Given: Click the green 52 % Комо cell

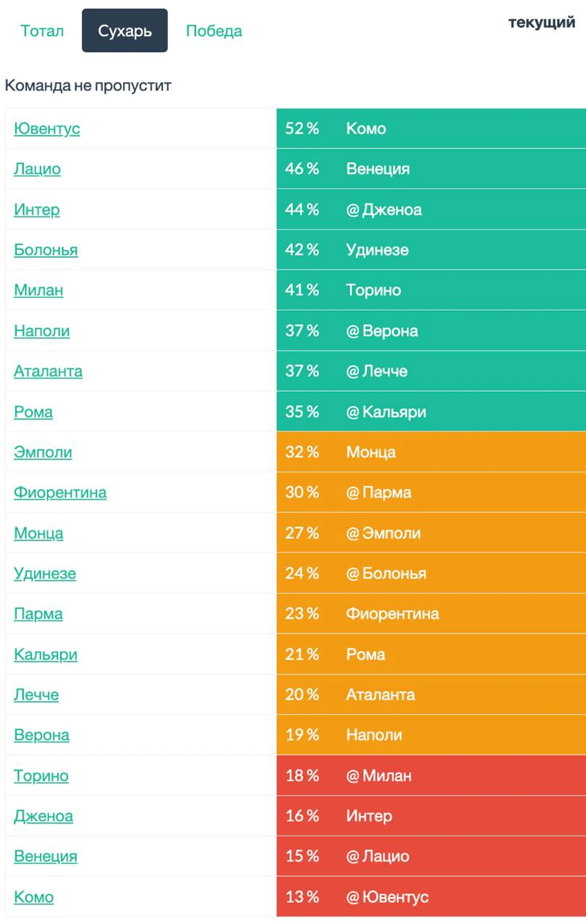Looking at the screenshot, I should pos(431,129).
